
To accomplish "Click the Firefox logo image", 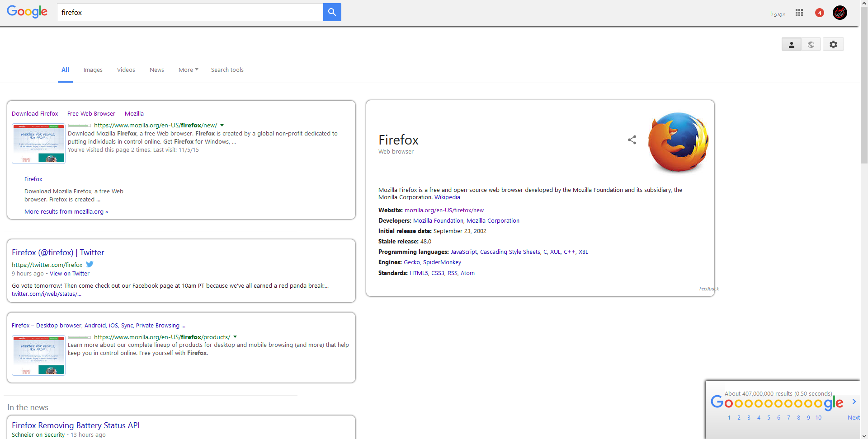I will pyautogui.click(x=678, y=142).
